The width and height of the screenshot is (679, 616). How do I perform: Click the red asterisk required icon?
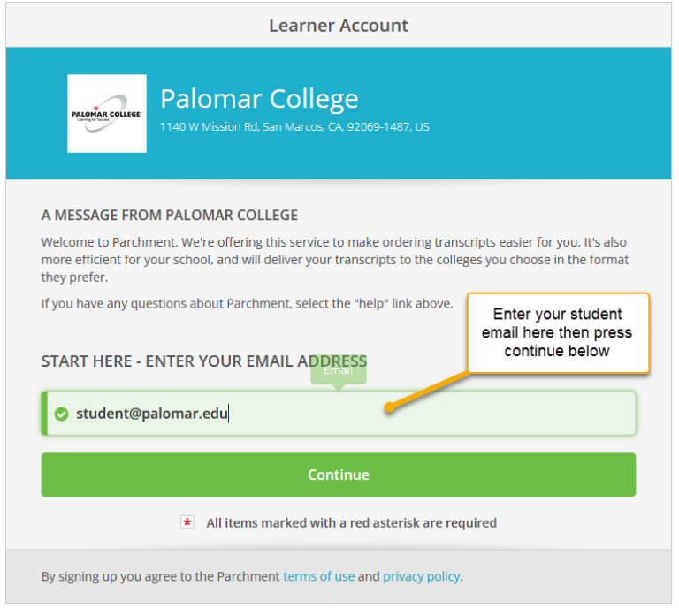point(187,522)
